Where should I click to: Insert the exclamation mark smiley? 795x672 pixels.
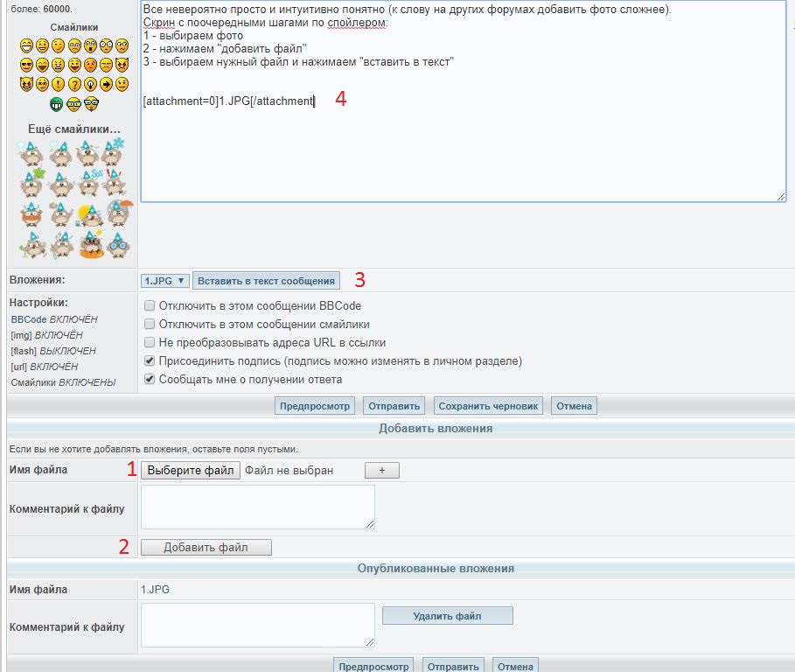[58, 85]
